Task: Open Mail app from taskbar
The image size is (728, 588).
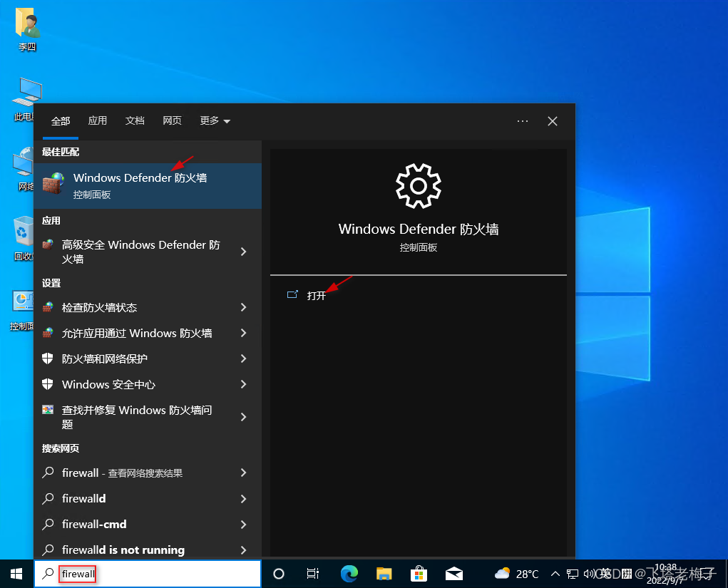Action: [x=453, y=574]
